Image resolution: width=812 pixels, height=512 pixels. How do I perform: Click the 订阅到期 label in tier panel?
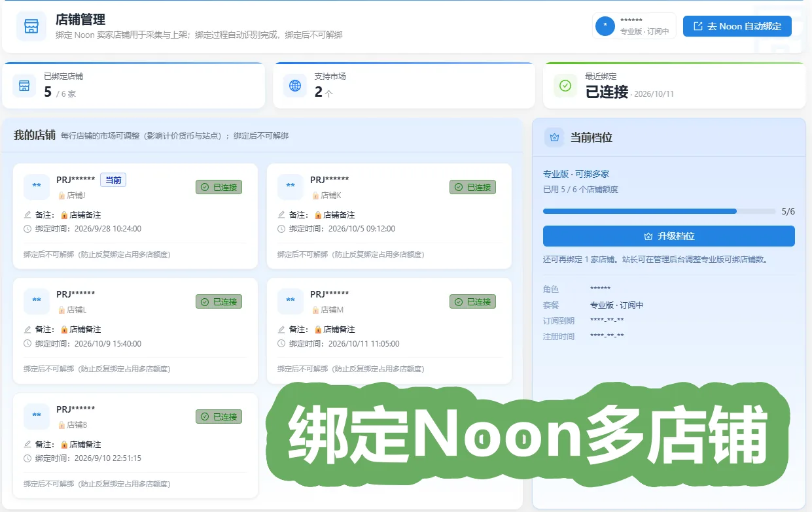point(559,320)
